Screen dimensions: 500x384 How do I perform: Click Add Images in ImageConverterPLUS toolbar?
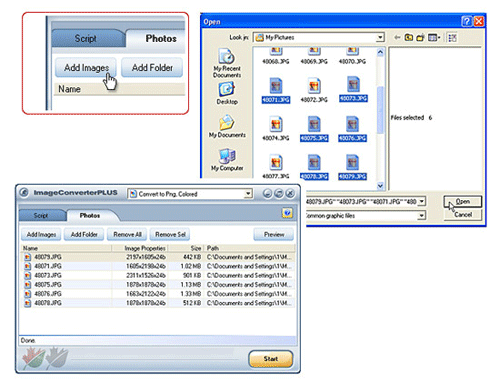pos(41,234)
